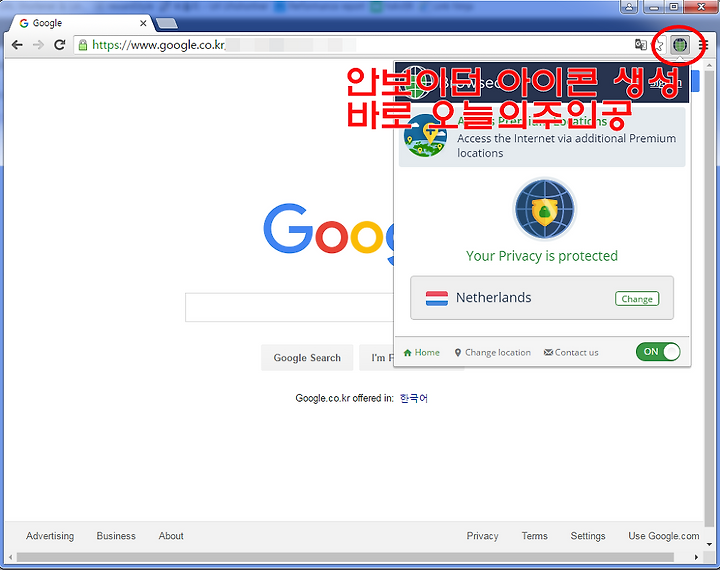Viewport: 720px width, 570px height.
Task: Click 'Your Privacy is protected' text
Action: [542, 256]
